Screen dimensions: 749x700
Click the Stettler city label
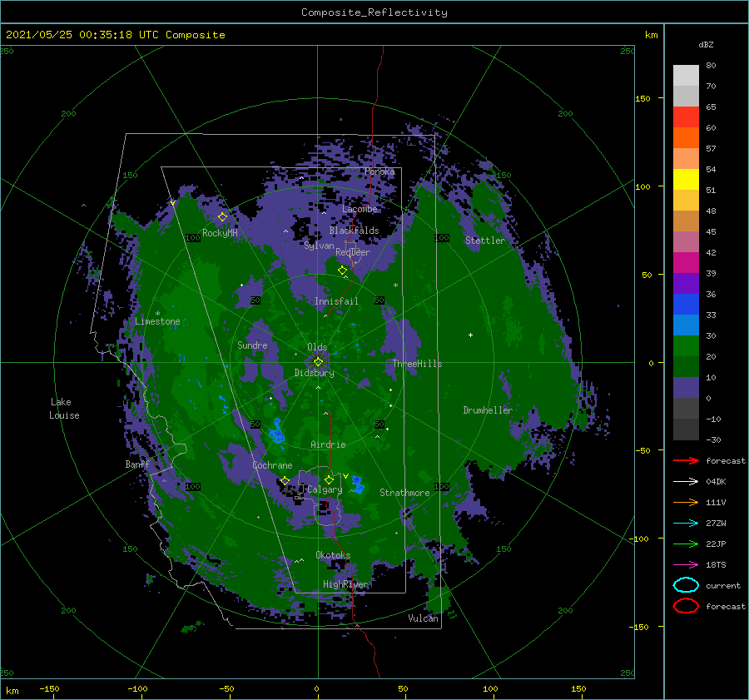485,241
